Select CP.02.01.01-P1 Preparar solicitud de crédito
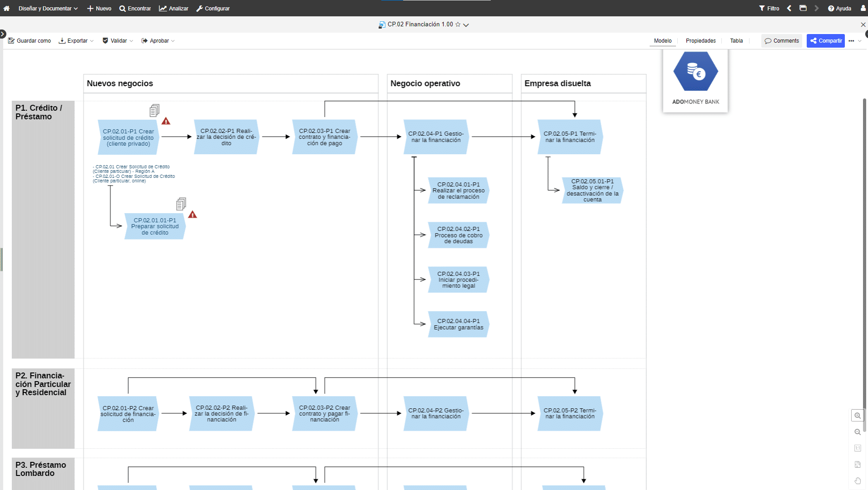Viewport: 868px width, 490px height. 155,226
